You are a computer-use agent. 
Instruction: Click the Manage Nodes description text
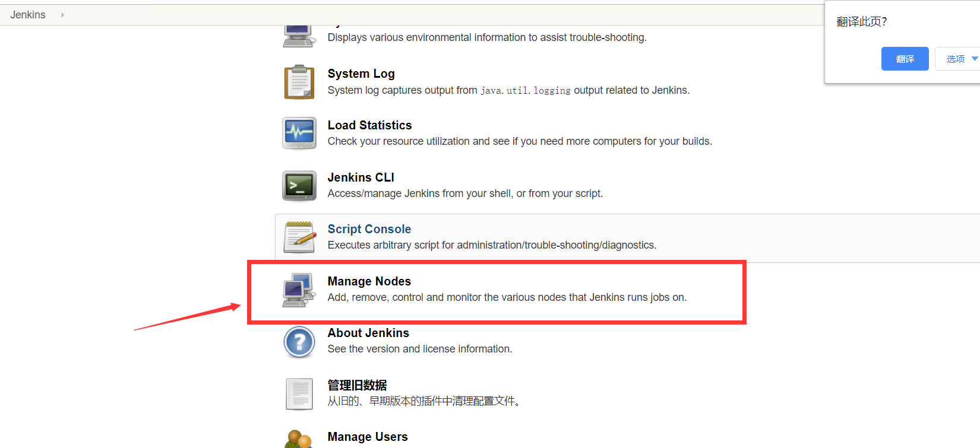click(x=507, y=297)
